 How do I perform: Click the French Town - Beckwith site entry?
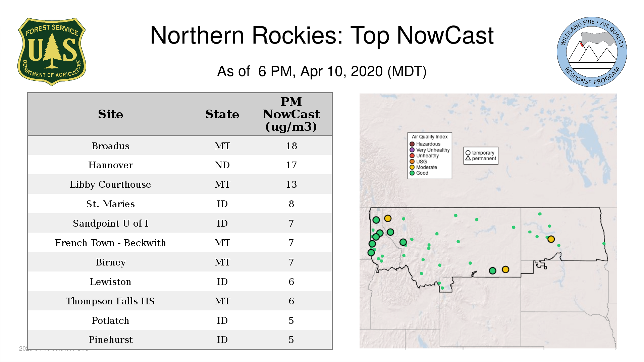[111, 243]
